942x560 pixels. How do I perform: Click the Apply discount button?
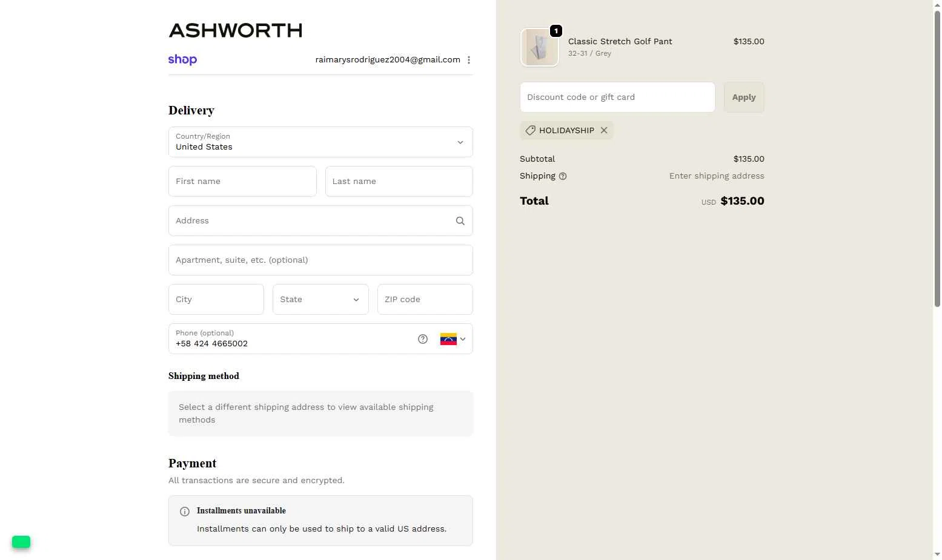click(x=744, y=97)
